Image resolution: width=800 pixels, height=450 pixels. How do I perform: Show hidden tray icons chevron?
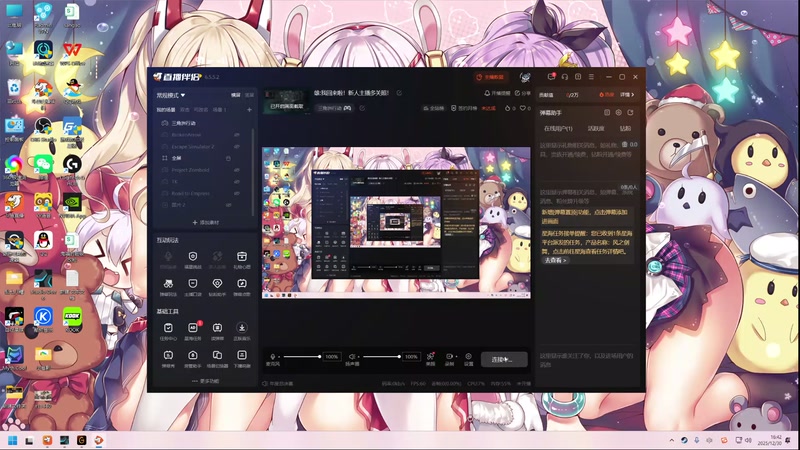(672, 440)
